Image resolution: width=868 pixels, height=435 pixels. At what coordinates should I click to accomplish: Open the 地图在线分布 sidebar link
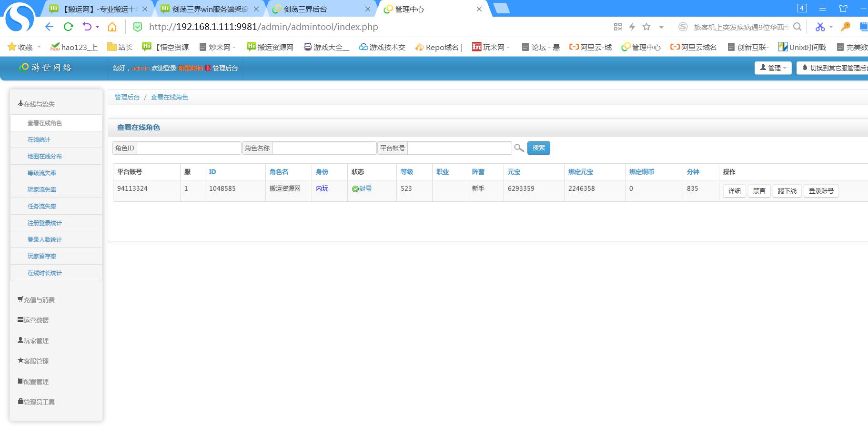coord(45,156)
